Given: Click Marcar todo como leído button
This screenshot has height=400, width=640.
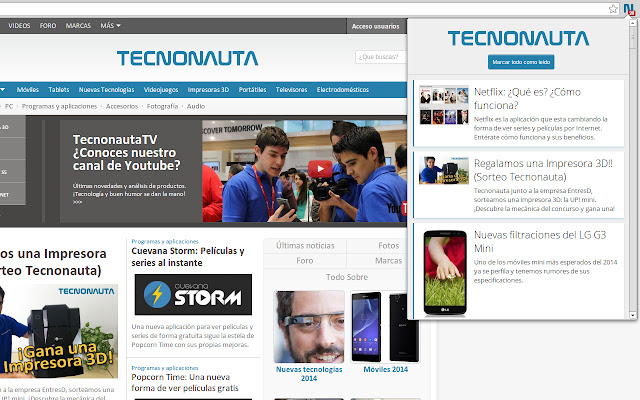Looking at the screenshot, I should point(521,62).
